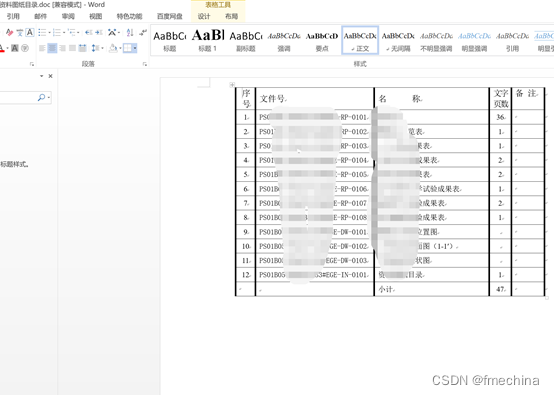The width and height of the screenshot is (554, 395).
Task: Increase paragraph indent
Action: pyautogui.click(x=99, y=33)
